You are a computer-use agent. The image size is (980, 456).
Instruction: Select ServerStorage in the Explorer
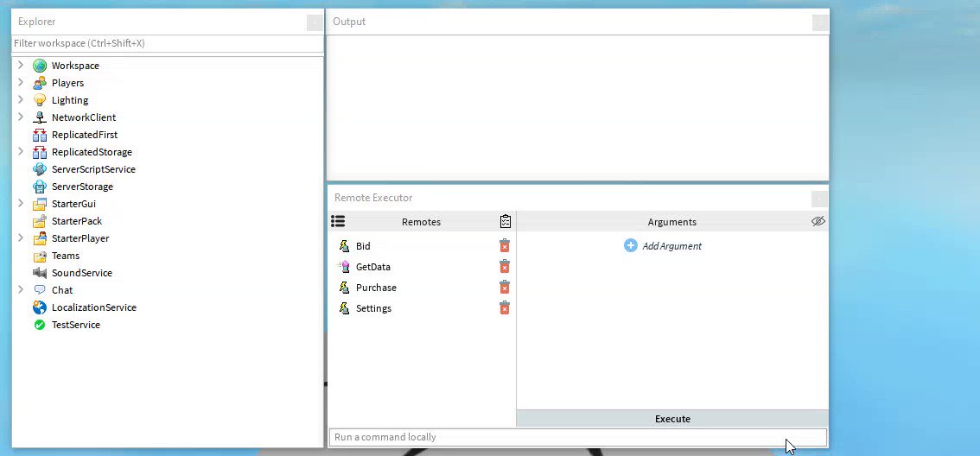coord(82,187)
